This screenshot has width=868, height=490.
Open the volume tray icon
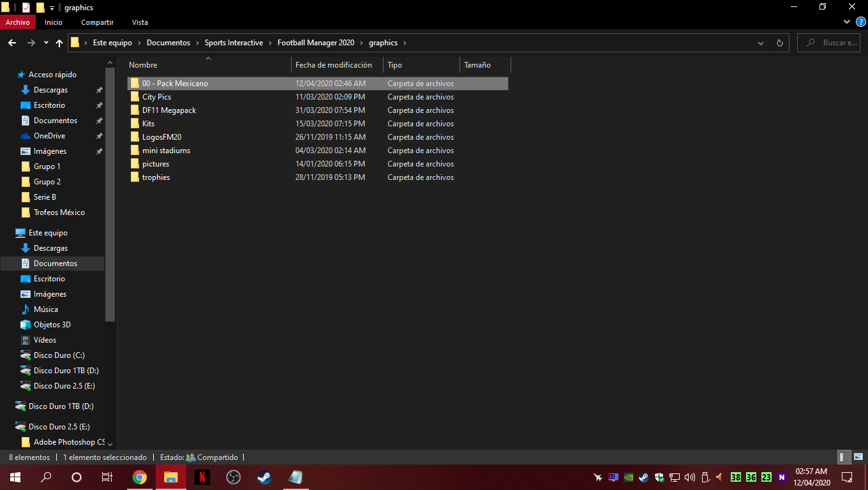pos(690,477)
